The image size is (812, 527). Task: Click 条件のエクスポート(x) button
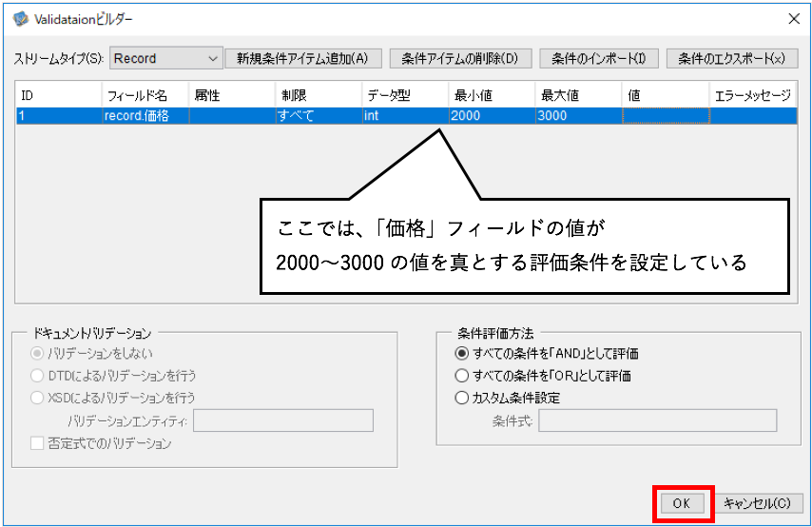pyautogui.click(x=732, y=58)
